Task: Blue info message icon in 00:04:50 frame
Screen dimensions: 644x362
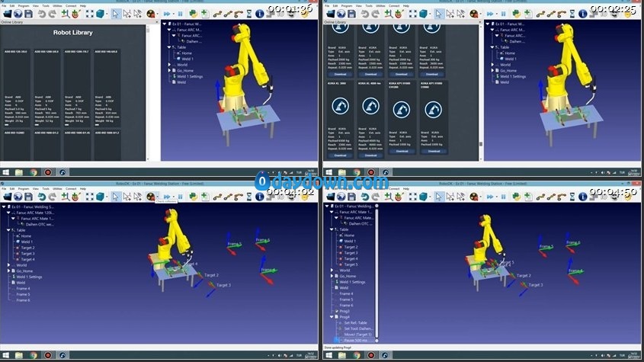Action: tap(583, 197)
